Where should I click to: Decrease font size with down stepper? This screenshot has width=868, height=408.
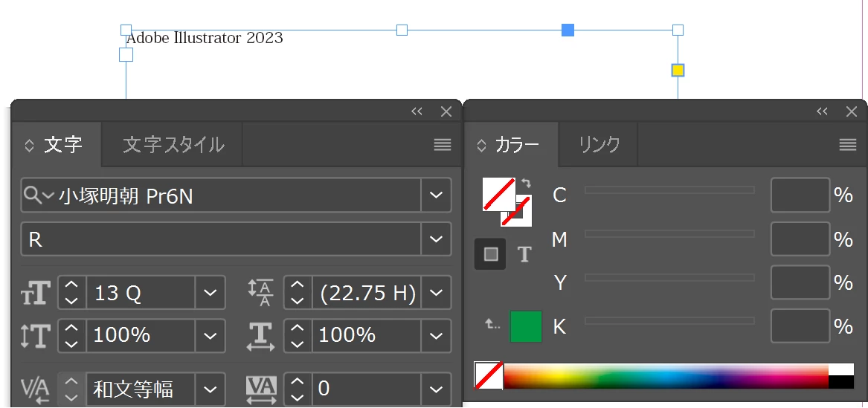point(72,300)
